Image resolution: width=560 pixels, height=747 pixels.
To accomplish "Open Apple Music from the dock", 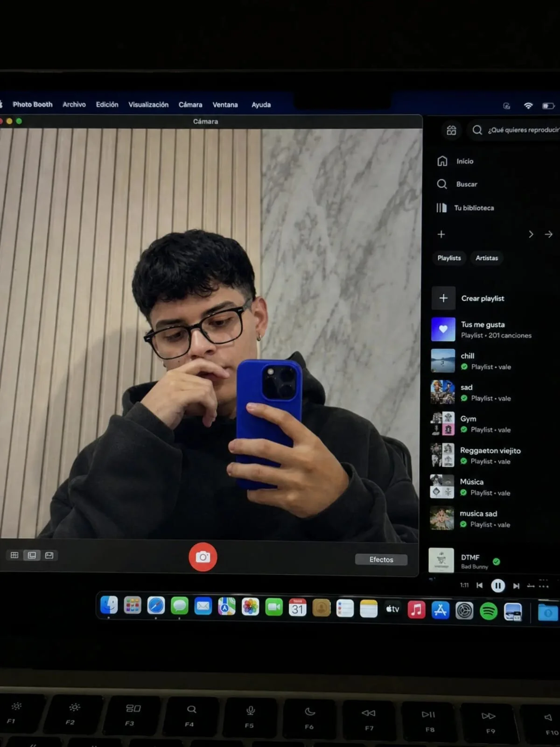I will [x=416, y=609].
